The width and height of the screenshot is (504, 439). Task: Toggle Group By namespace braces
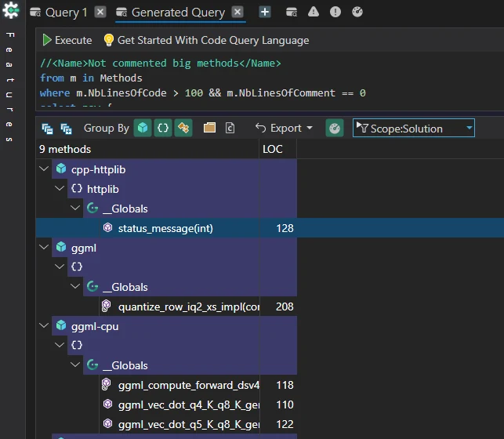click(163, 128)
